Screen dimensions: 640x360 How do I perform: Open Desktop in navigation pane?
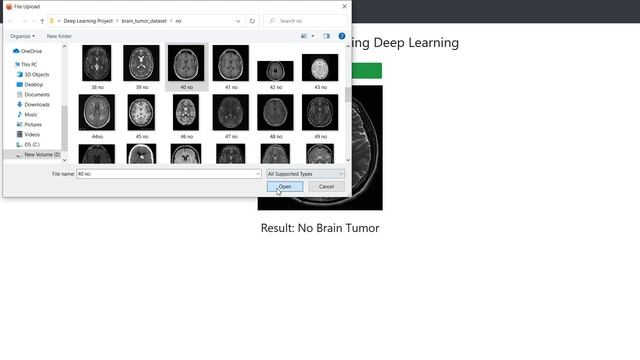(30, 84)
